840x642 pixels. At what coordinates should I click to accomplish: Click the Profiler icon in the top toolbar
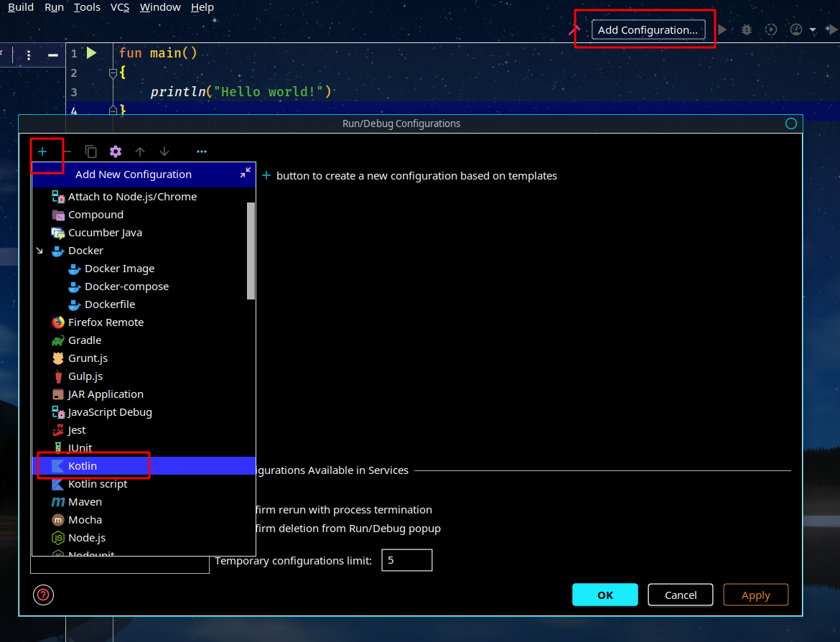point(796,29)
